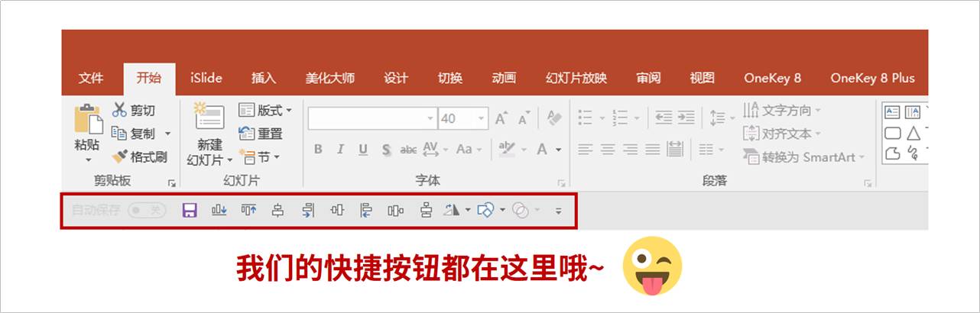Switch to the 幻灯片放映 tab
980x313 pixels.
tap(576, 78)
